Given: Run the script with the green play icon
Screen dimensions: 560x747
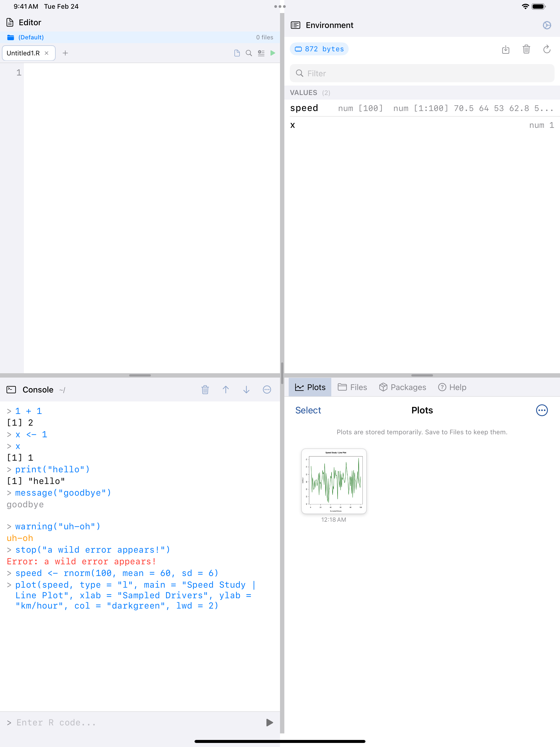Looking at the screenshot, I should point(273,53).
